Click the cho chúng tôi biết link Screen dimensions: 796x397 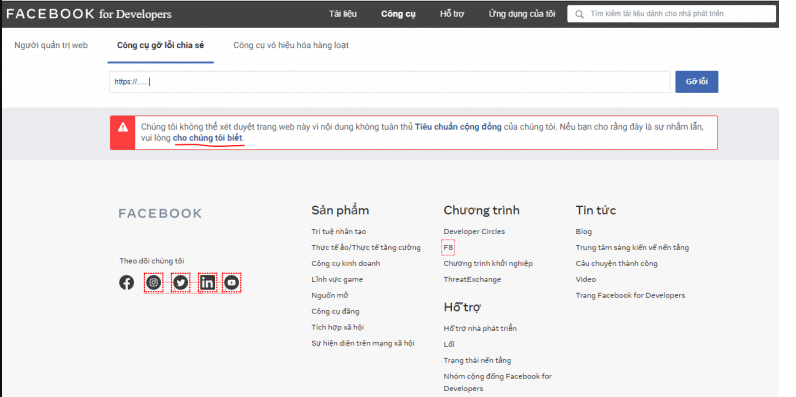(208, 138)
